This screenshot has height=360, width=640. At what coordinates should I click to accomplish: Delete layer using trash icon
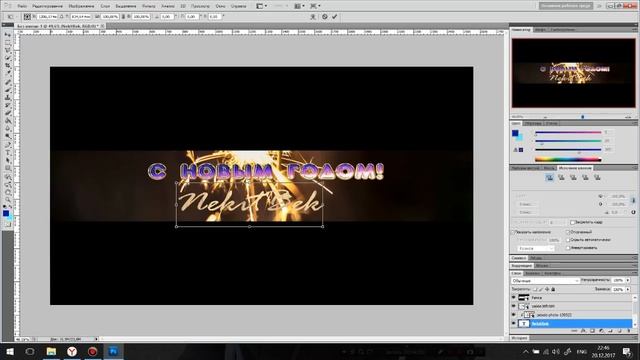[629, 331]
